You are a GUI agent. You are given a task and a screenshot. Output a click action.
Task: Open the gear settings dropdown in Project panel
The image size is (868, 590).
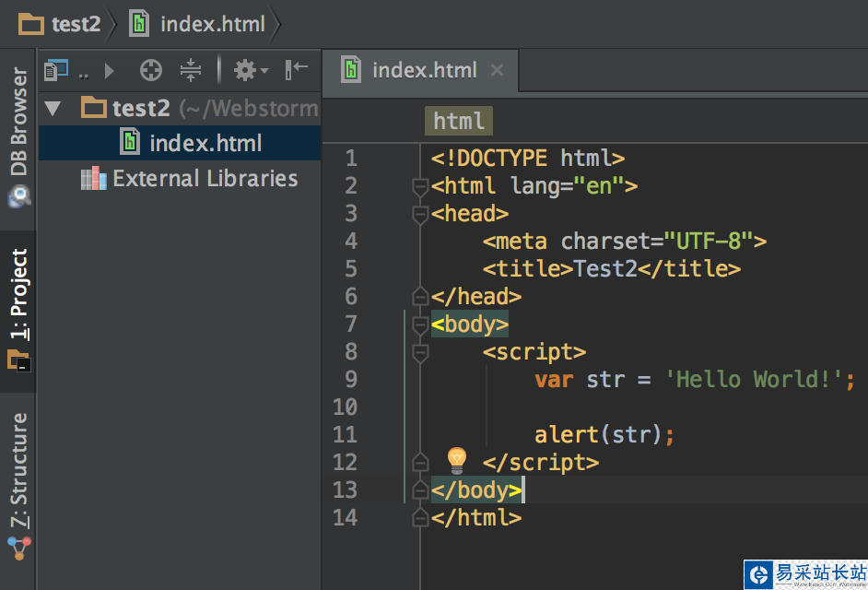[249, 70]
